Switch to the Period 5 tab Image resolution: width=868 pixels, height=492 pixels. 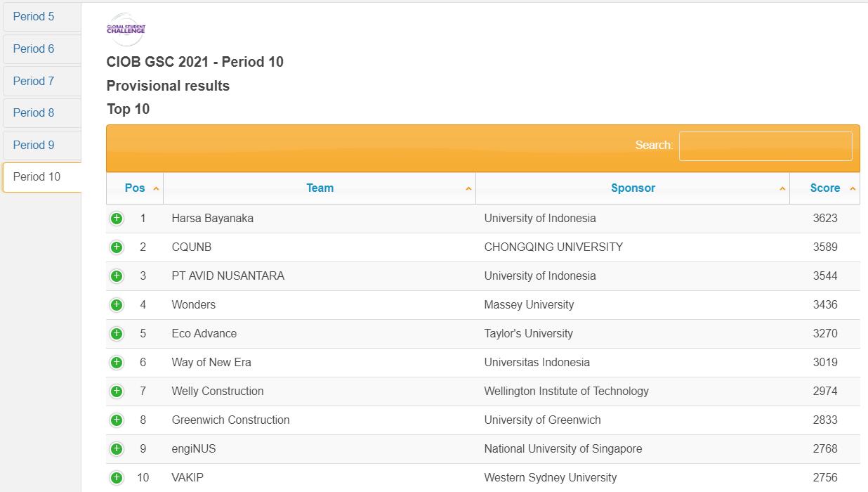tap(42, 17)
